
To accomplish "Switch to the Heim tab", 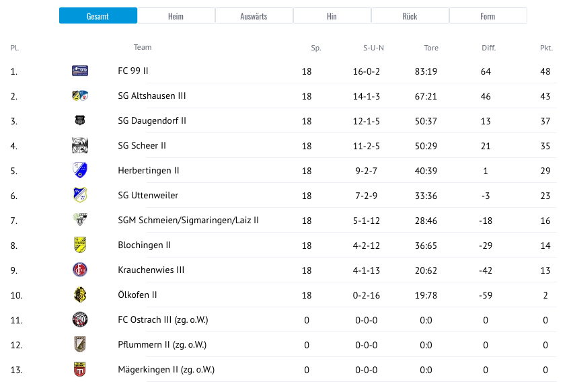I will tap(176, 15).
